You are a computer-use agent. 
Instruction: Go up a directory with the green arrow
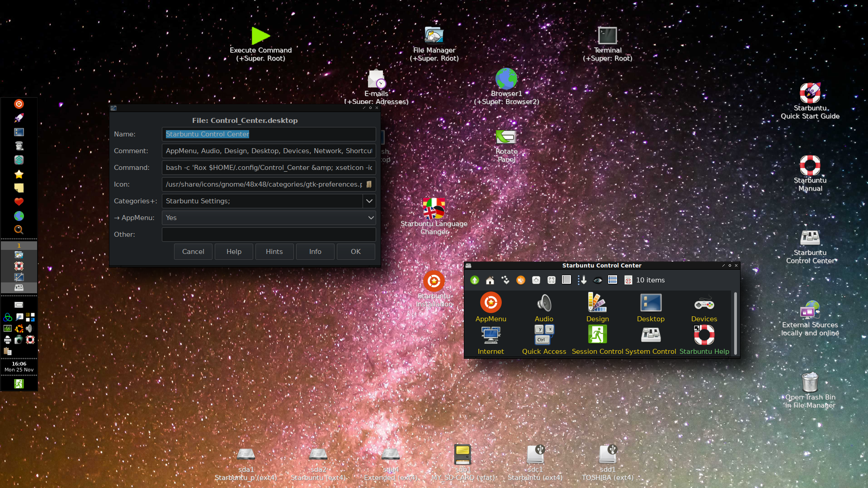click(x=474, y=280)
